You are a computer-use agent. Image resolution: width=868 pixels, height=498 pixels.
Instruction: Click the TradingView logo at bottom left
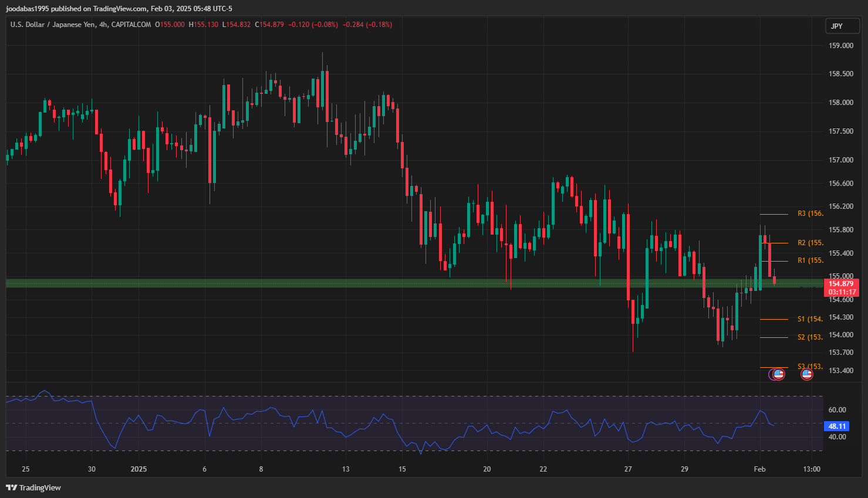[x=33, y=487]
